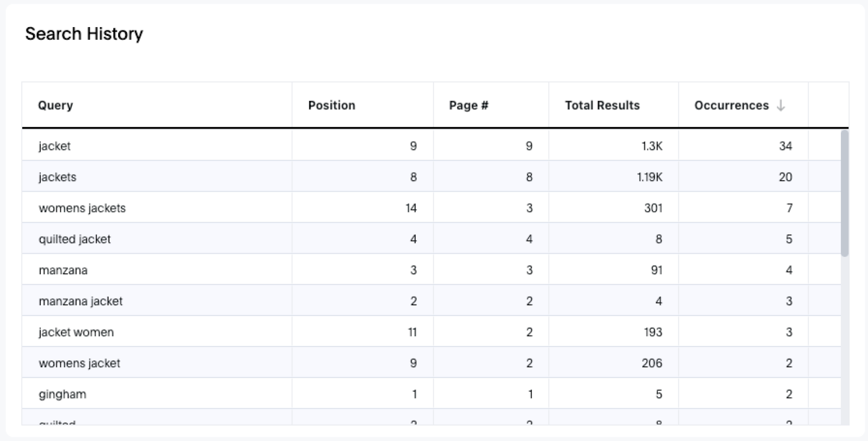868x441 pixels.
Task: Click the 'gingham' query entry
Action: [x=62, y=394]
